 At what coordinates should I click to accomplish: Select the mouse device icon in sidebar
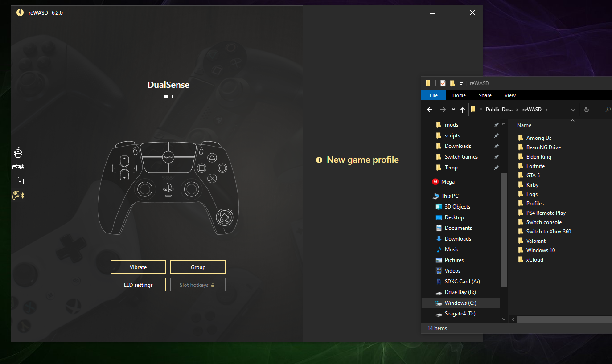click(18, 153)
